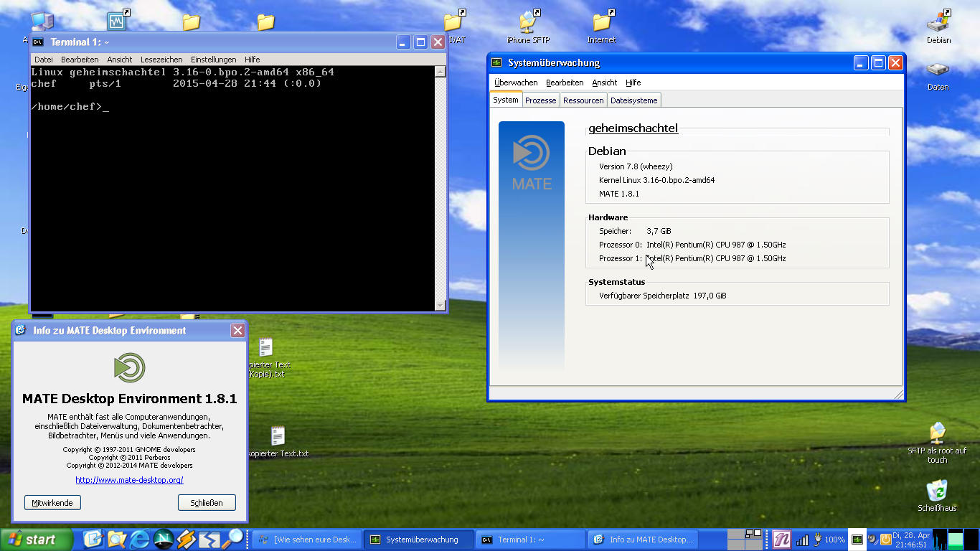Select the Dateisysteme tab
Screen dimensions: 980x551
633,100
